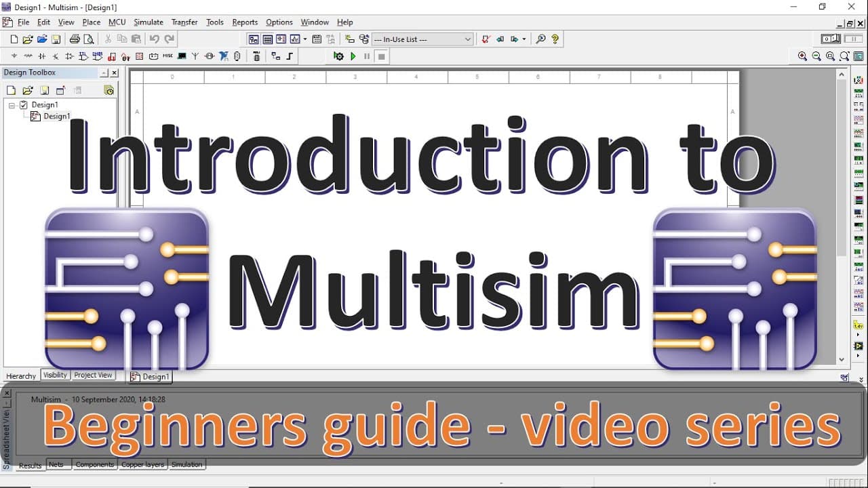Toggle the Spreadsheet View toolbar icon
The height and width of the screenshot is (488, 868).
[x=267, y=39]
